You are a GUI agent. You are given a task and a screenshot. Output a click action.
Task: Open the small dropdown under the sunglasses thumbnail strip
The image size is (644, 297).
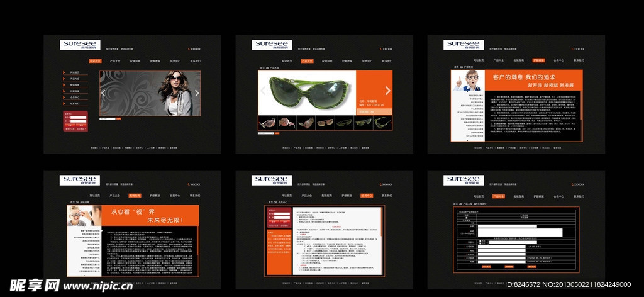coord(265,133)
